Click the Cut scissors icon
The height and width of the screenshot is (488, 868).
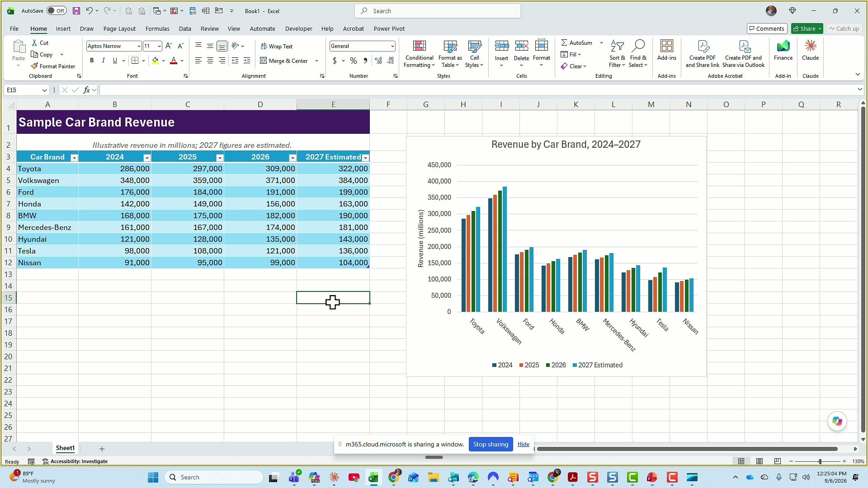pos(34,42)
